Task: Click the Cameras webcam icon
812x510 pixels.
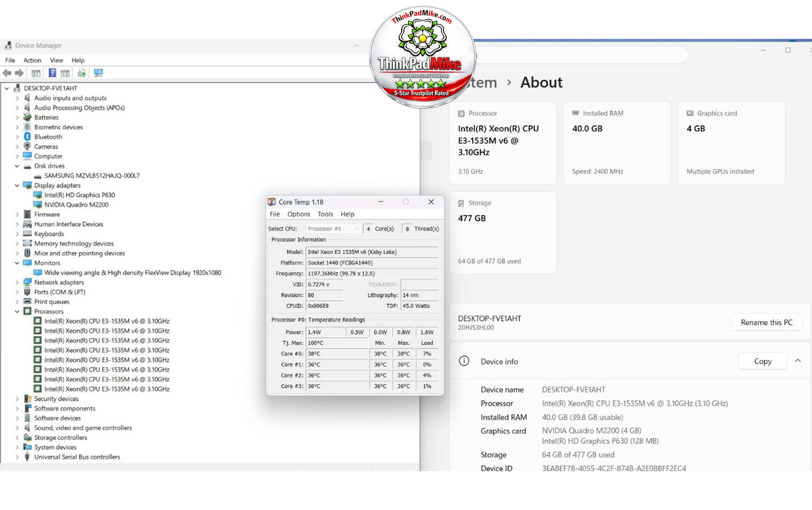Action: click(27, 147)
